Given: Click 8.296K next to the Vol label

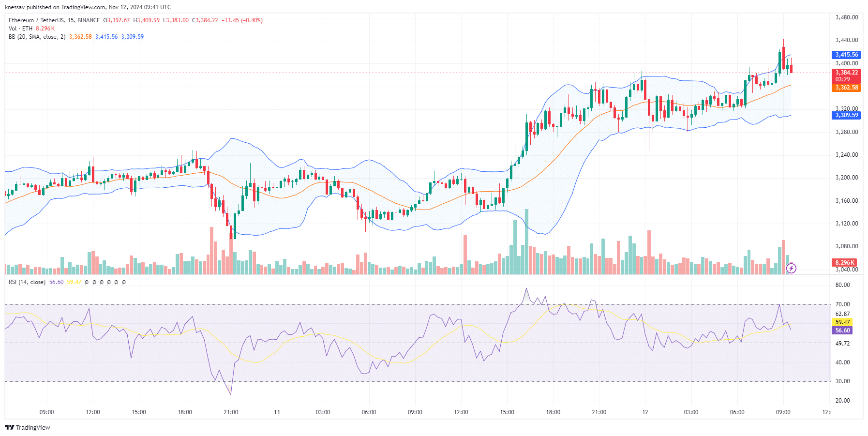Looking at the screenshot, I should pyautogui.click(x=45, y=29).
